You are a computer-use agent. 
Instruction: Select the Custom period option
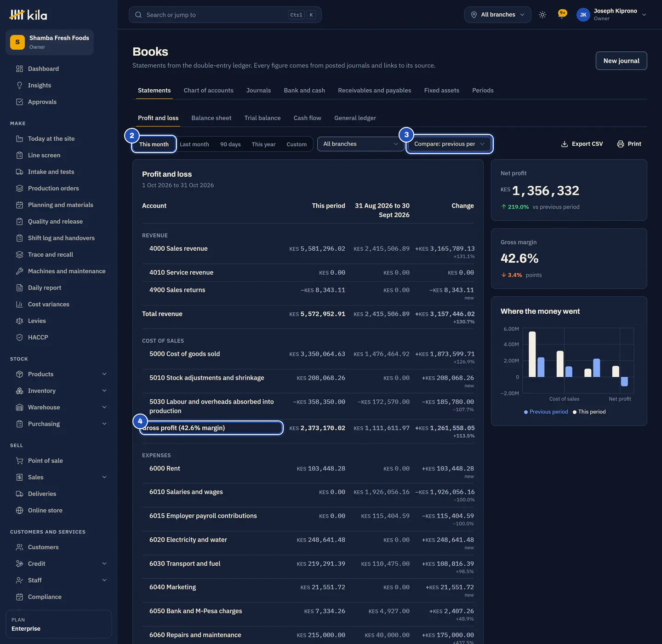[297, 144]
